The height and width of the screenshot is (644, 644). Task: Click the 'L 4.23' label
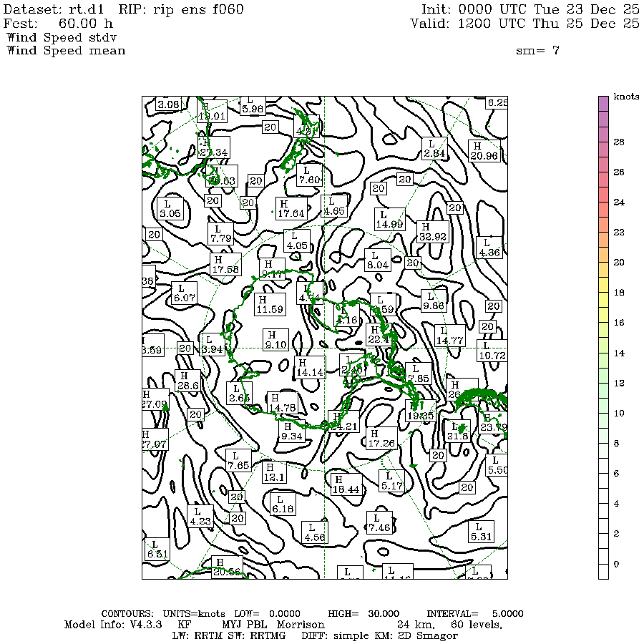tap(200, 517)
